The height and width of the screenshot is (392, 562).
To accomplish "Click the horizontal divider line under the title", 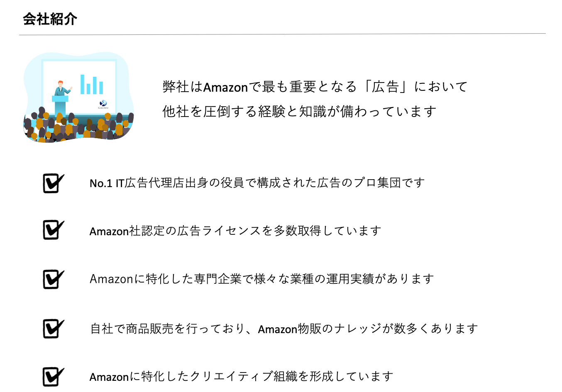I will click(x=282, y=34).
